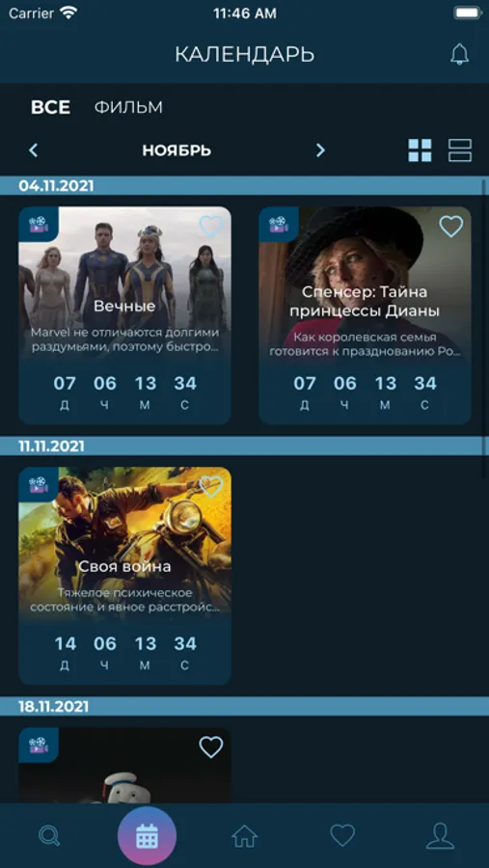Open search tab in bottom bar
This screenshot has width=489, height=868.
[49, 835]
